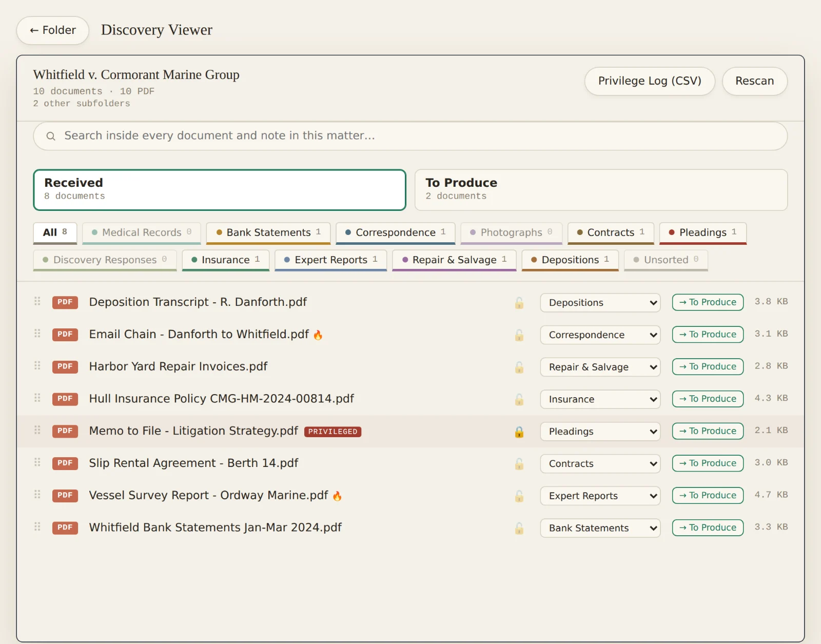This screenshot has width=821, height=644.
Task: Click the PDF icon for Slip Rental Agreement - Berth 14
Action: point(65,463)
